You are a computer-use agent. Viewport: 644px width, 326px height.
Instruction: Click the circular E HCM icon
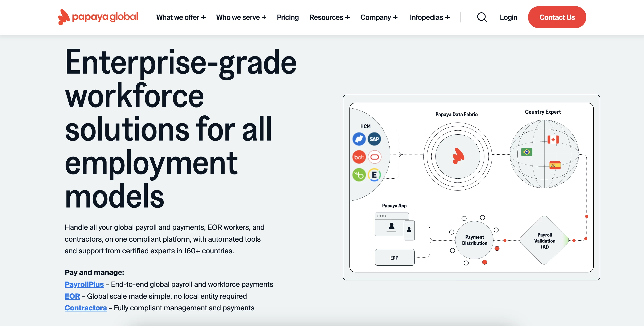374,175
